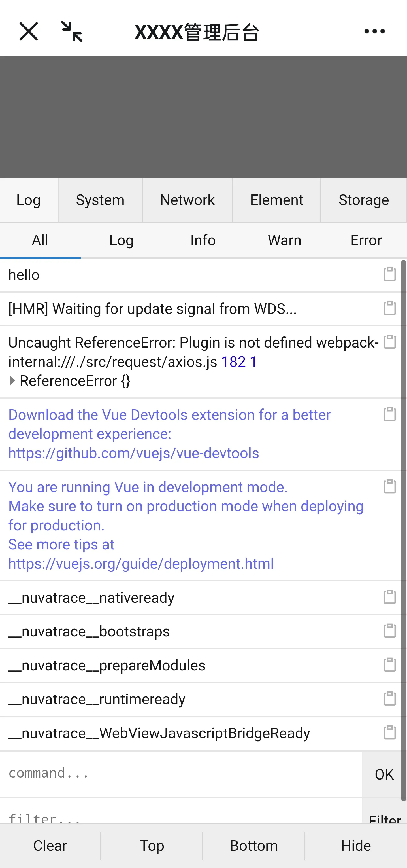
Task: Copy the HMR waiting log entry
Action: coord(389,308)
